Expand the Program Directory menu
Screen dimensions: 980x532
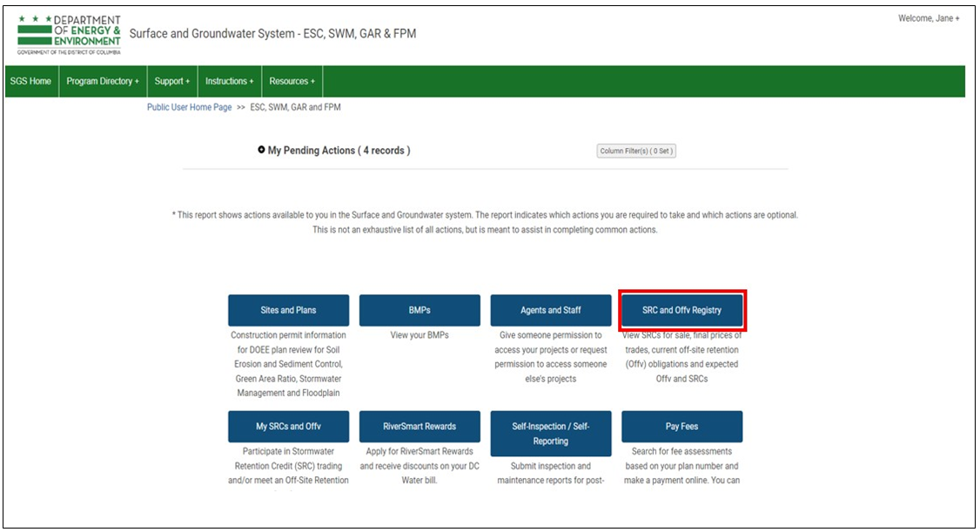(x=103, y=81)
